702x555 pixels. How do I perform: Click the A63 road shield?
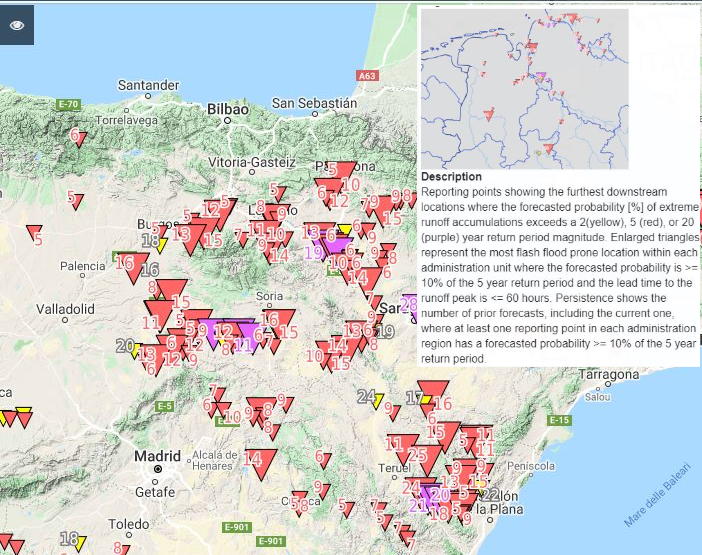tap(368, 75)
